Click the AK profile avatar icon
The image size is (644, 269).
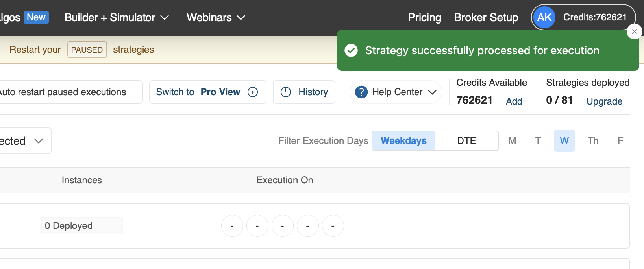(544, 17)
